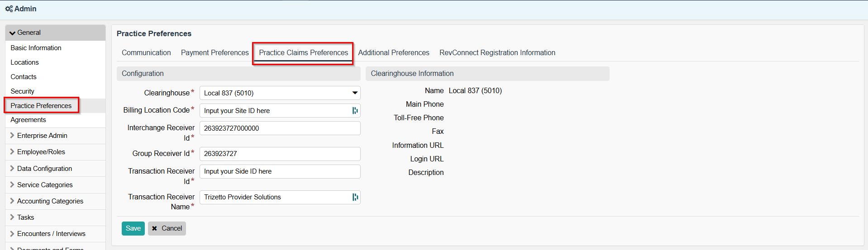Switch to the Communication tab
Screen dimensions: 868x250
[146, 53]
